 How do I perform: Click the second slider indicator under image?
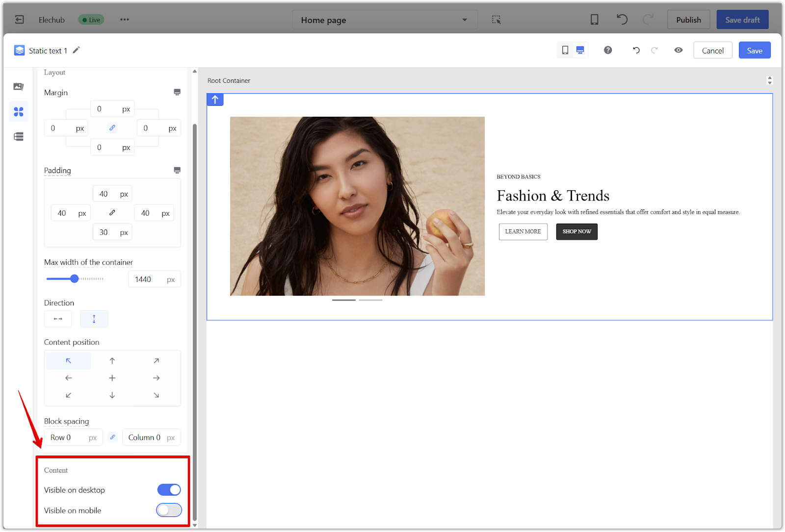tap(370, 300)
